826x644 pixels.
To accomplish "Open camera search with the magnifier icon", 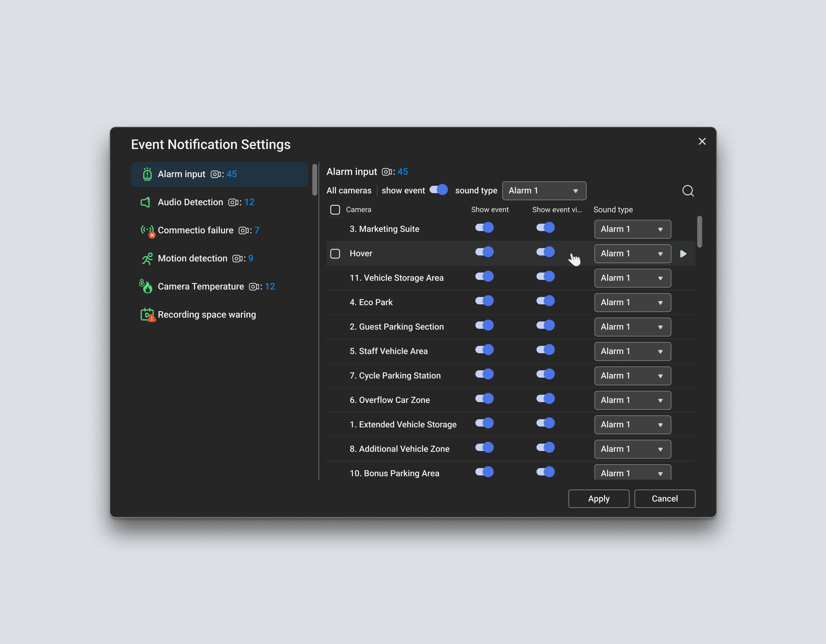I will click(687, 191).
